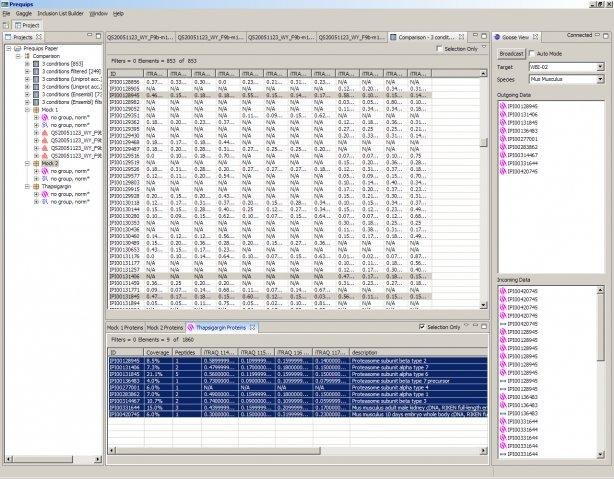Viewport: 614px width, 479px height.
Task: Collapse the Thapsigargin tree node
Action: pos(27,186)
